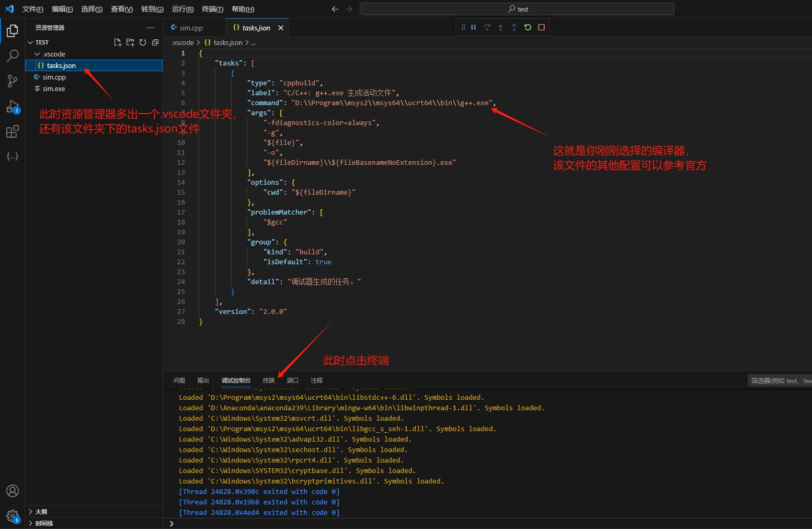The width and height of the screenshot is (812, 529).
Task: Stop the debugging session
Action: [x=541, y=27]
